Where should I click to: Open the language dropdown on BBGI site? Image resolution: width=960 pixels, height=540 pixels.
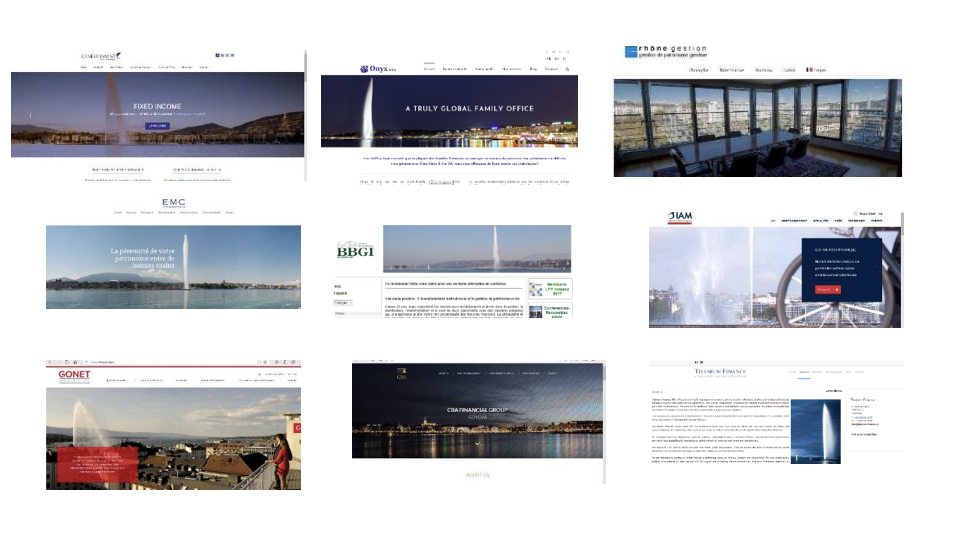pyautogui.click(x=343, y=301)
